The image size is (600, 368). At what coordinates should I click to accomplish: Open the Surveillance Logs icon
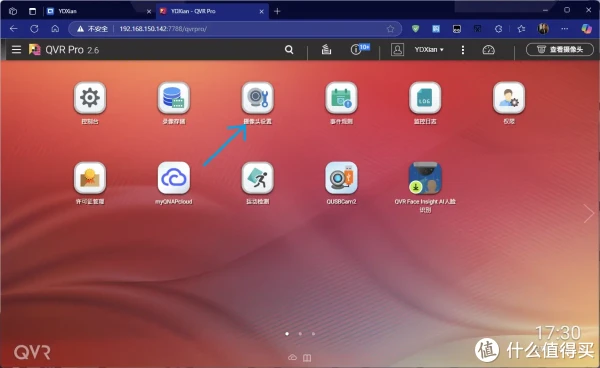tap(425, 98)
